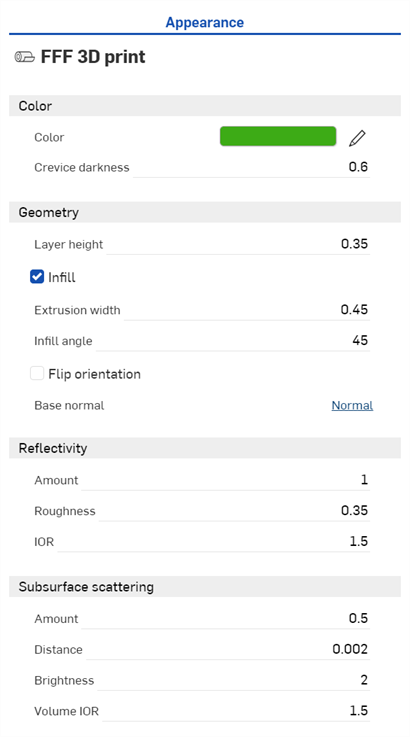The width and height of the screenshot is (410, 737).
Task: Enable the Flip orientation checkbox
Action: [x=37, y=374]
